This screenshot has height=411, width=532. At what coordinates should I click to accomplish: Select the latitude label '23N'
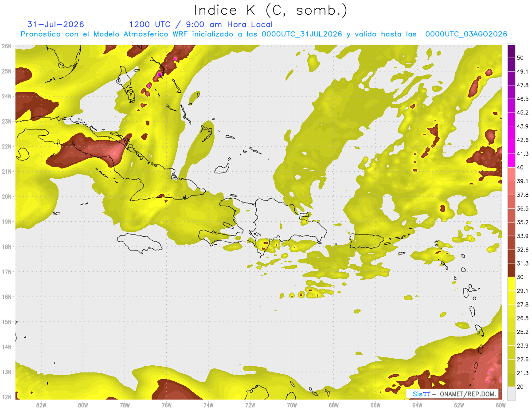[6, 121]
